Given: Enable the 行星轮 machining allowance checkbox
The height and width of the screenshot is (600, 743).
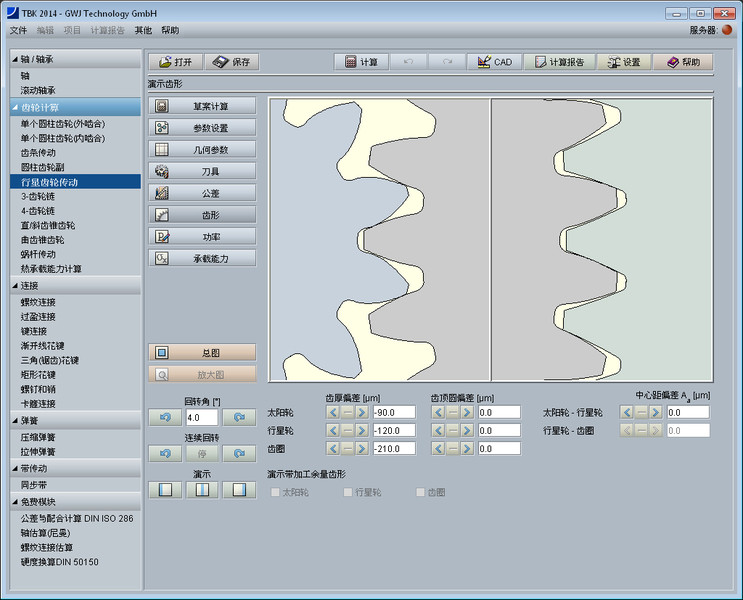Looking at the screenshot, I should pyautogui.click(x=348, y=492).
